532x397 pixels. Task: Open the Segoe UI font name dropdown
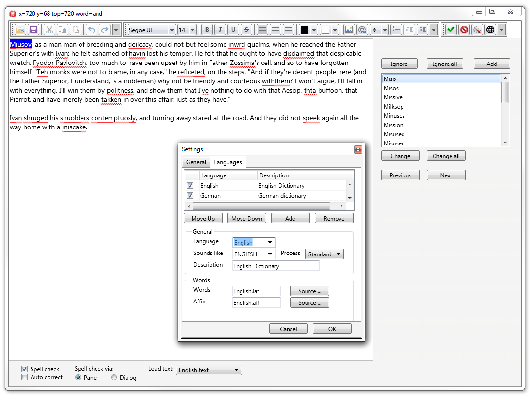point(172,30)
